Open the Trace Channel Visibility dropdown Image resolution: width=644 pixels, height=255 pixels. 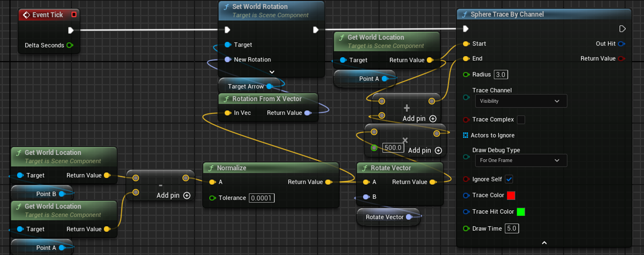[521, 101]
